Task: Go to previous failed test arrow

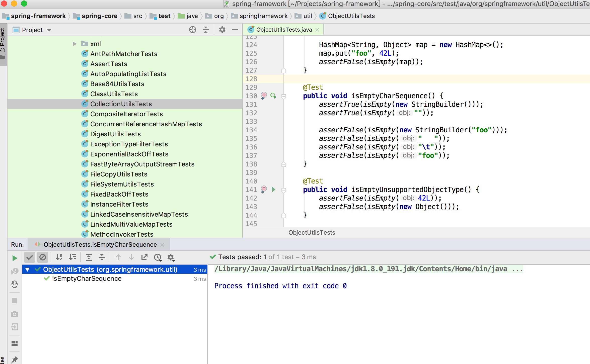Action: [x=118, y=257]
